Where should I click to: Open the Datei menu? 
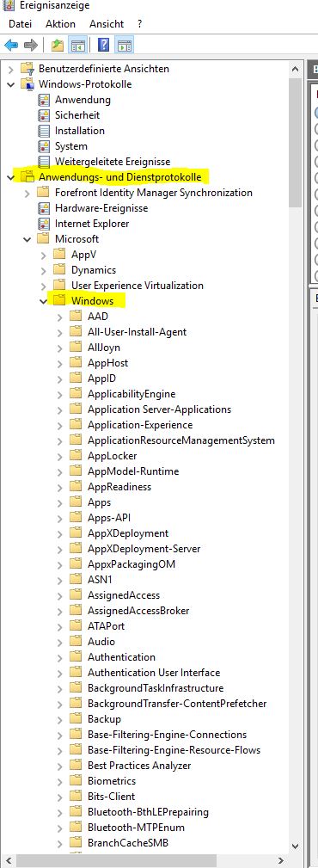coord(20,24)
